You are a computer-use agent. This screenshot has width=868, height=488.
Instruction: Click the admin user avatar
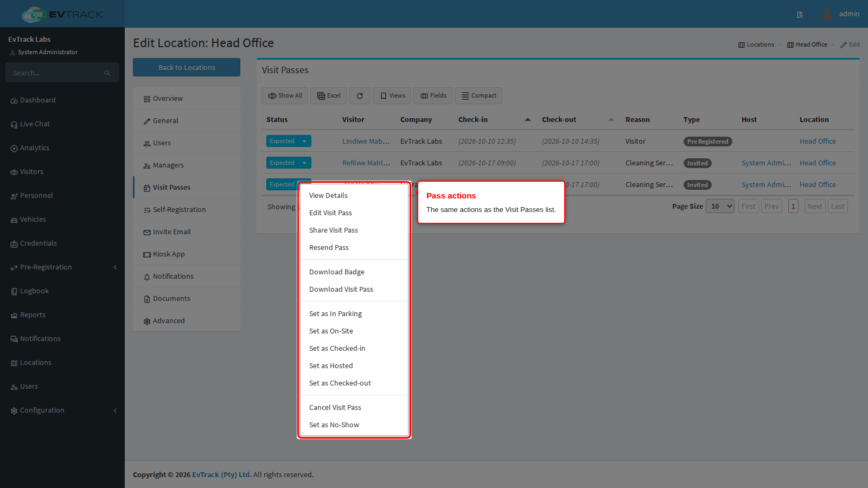[827, 14]
